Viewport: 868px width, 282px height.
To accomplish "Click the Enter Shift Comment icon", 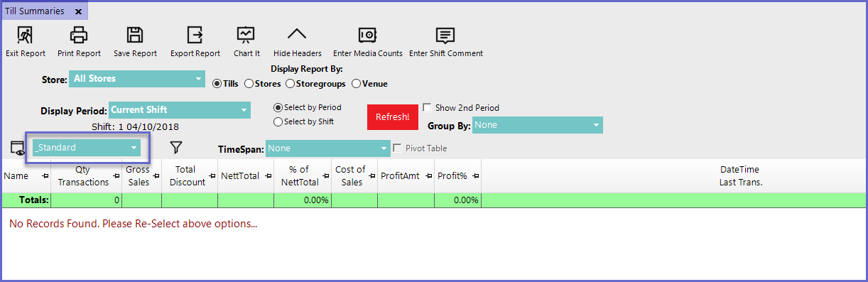I will pyautogui.click(x=445, y=35).
